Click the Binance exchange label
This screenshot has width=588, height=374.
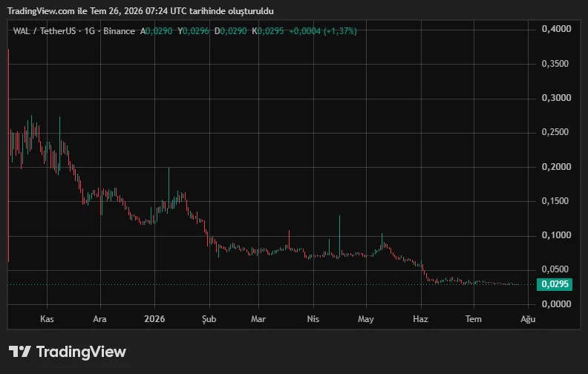pos(119,31)
